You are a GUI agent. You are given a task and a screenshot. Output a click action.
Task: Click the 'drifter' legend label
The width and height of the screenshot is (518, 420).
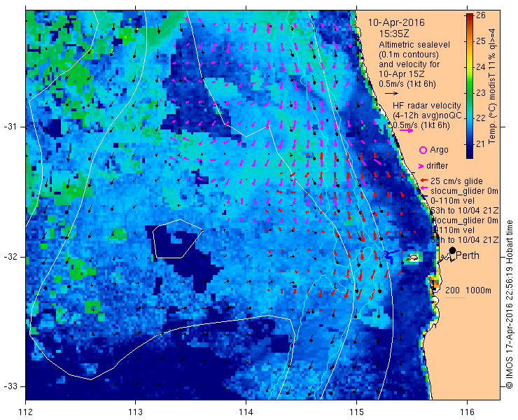437,166
